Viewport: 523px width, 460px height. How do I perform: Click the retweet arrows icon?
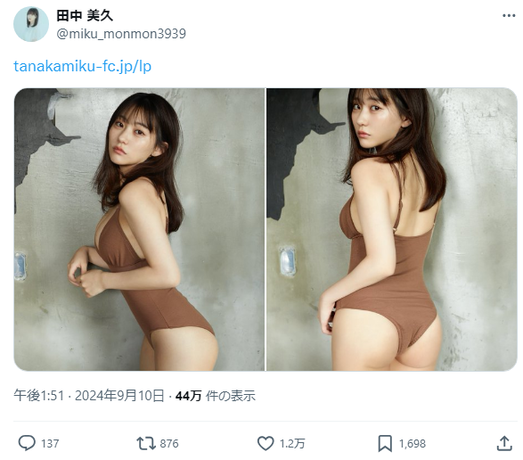[x=146, y=444]
